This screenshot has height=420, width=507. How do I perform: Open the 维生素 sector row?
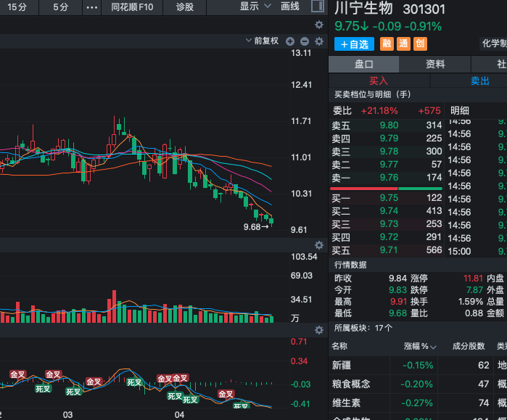[x=418, y=403]
